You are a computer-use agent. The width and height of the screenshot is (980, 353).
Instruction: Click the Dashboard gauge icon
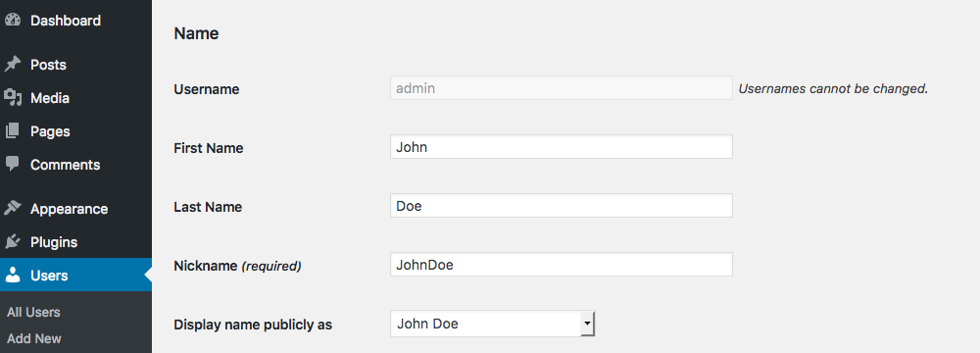click(13, 20)
